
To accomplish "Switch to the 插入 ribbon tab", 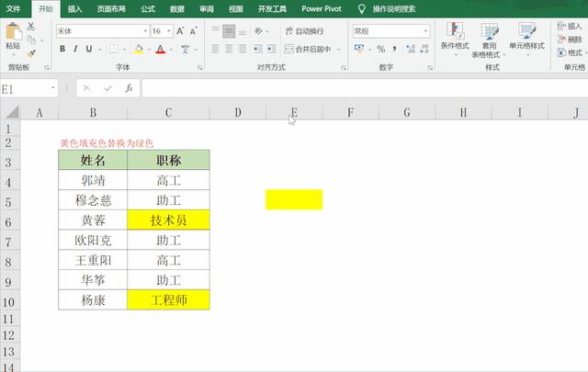I will [x=74, y=9].
